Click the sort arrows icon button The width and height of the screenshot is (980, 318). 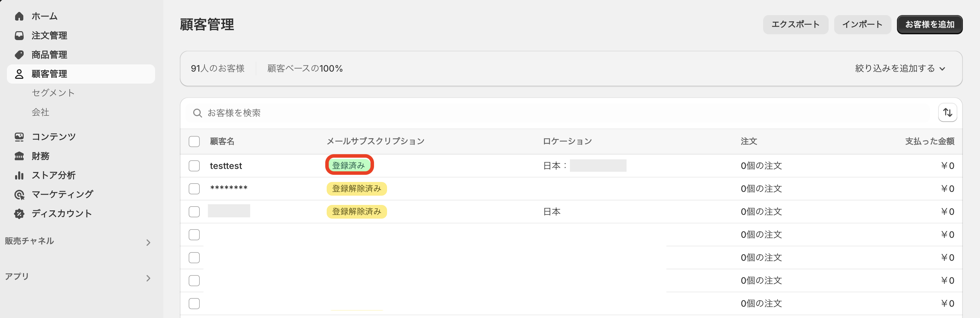pyautogui.click(x=947, y=113)
